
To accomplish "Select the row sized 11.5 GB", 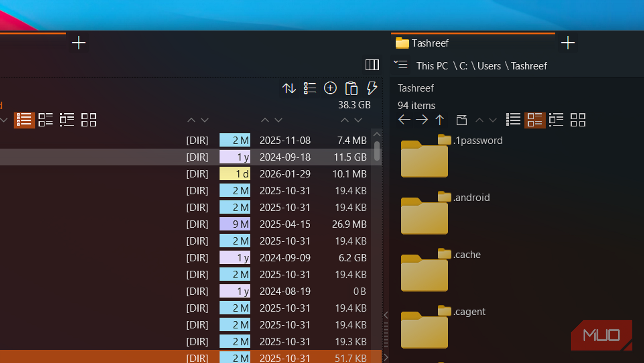I will 191,157.
